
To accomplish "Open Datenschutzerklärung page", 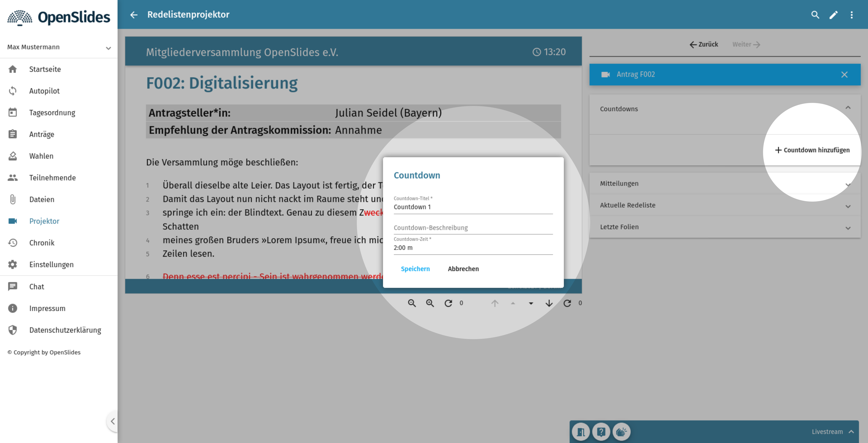I will click(59, 330).
